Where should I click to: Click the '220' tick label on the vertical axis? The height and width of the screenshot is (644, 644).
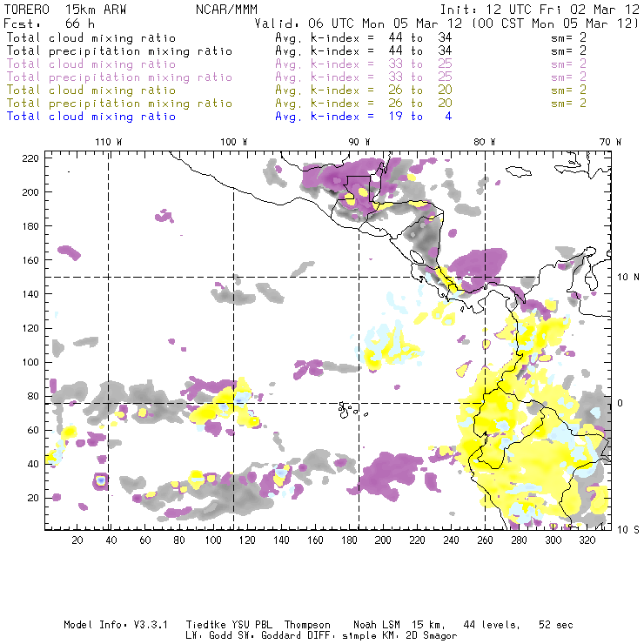30,158
